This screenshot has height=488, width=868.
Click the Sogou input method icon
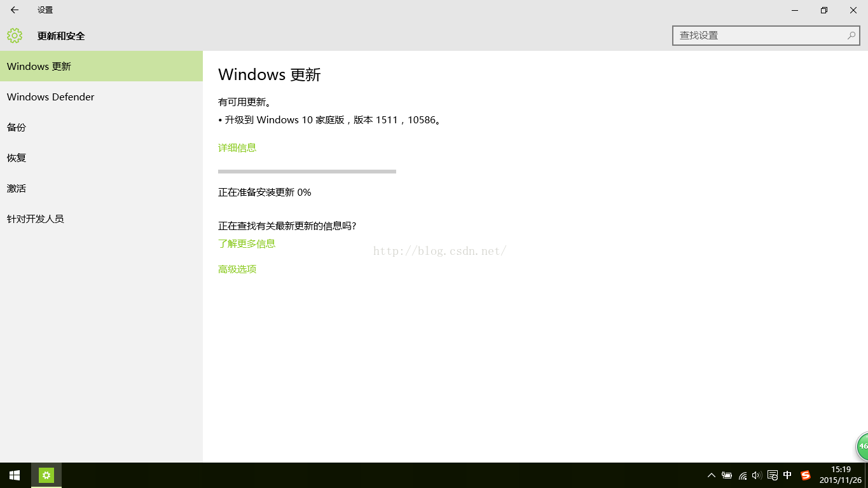806,475
